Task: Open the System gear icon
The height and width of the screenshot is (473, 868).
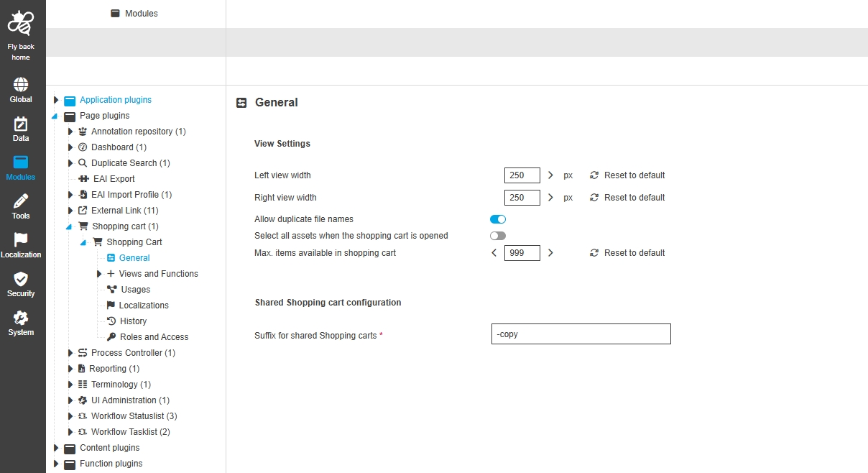Action: click(x=21, y=318)
